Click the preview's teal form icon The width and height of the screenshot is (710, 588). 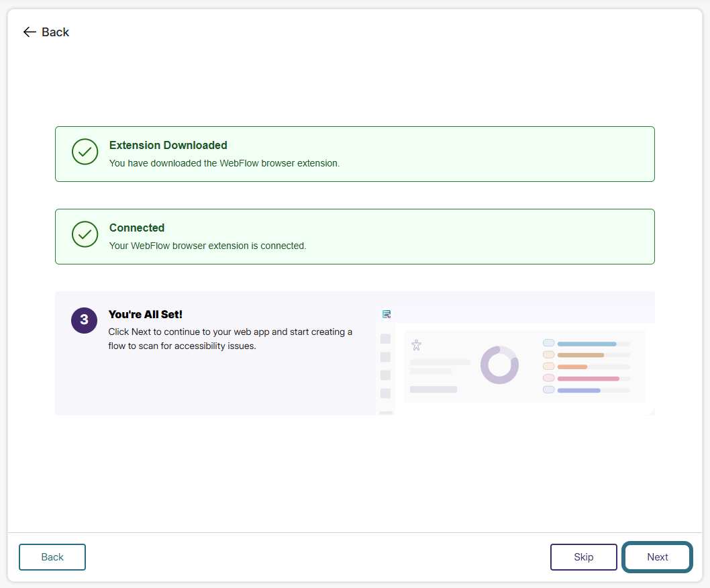[387, 314]
